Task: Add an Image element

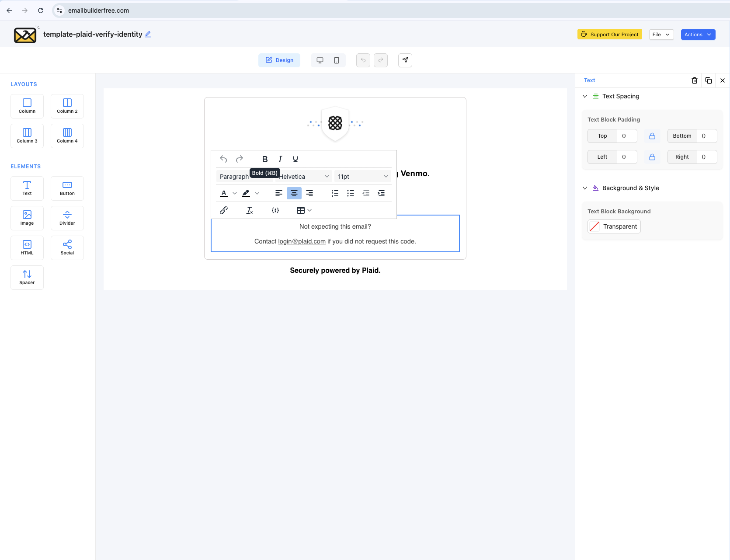Action: (27, 218)
